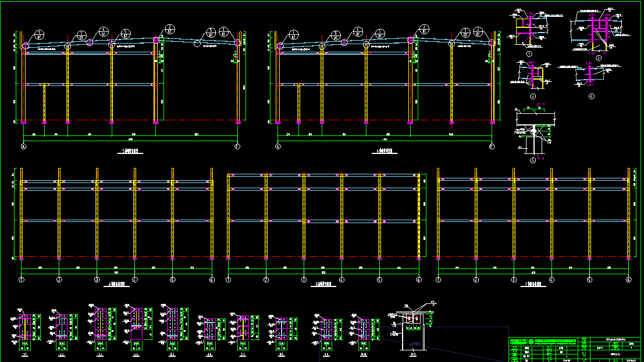The width and height of the screenshot is (644, 362).
Task: Click callout bubble 1/02 on top-left elevation
Action: 39,34
